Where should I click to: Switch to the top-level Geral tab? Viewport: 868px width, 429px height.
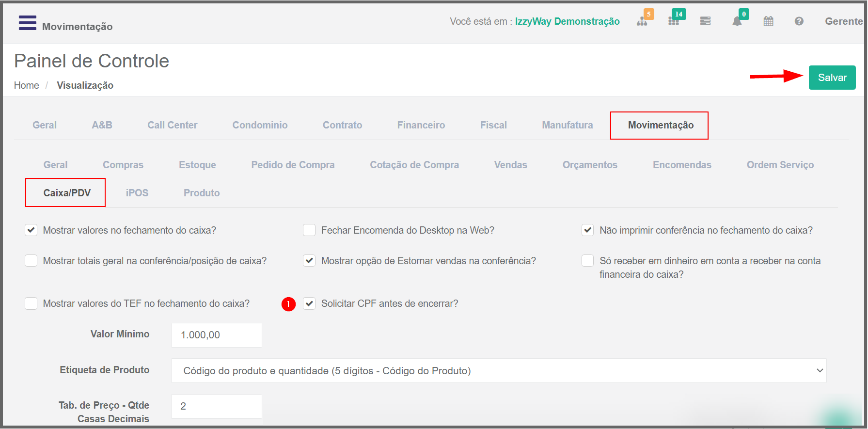pyautogui.click(x=45, y=125)
